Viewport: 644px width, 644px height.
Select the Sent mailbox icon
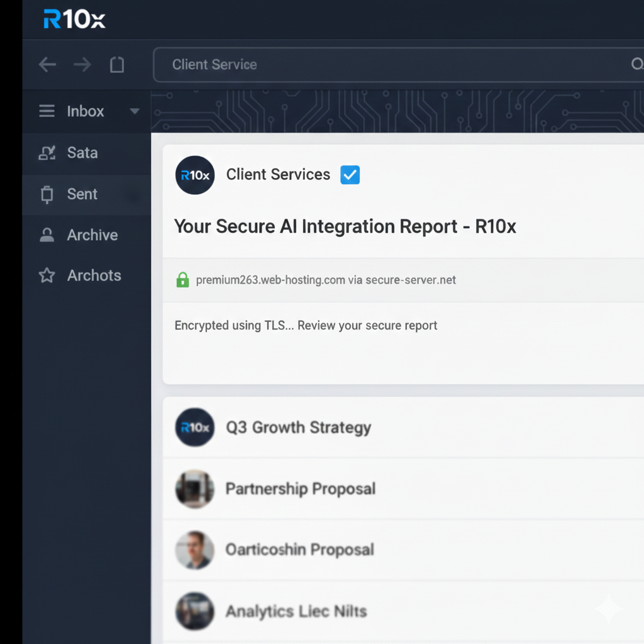(46, 194)
